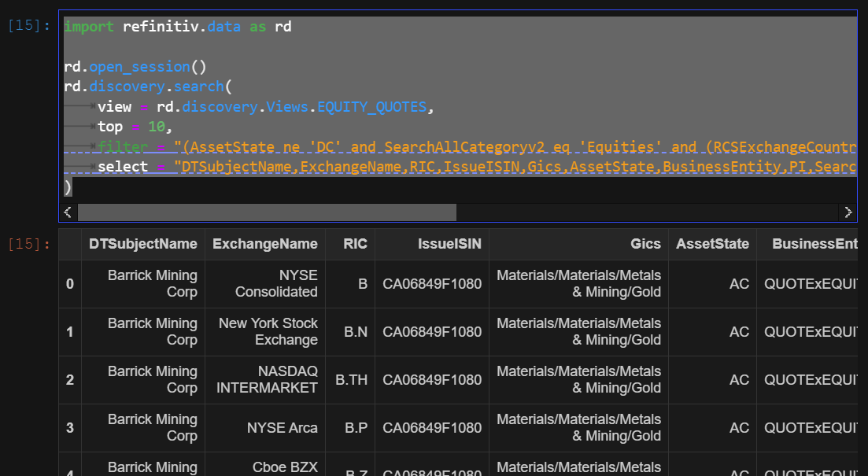Click the top = 10 code line
Image resolution: width=868 pixels, height=476 pixels.
pos(135,127)
